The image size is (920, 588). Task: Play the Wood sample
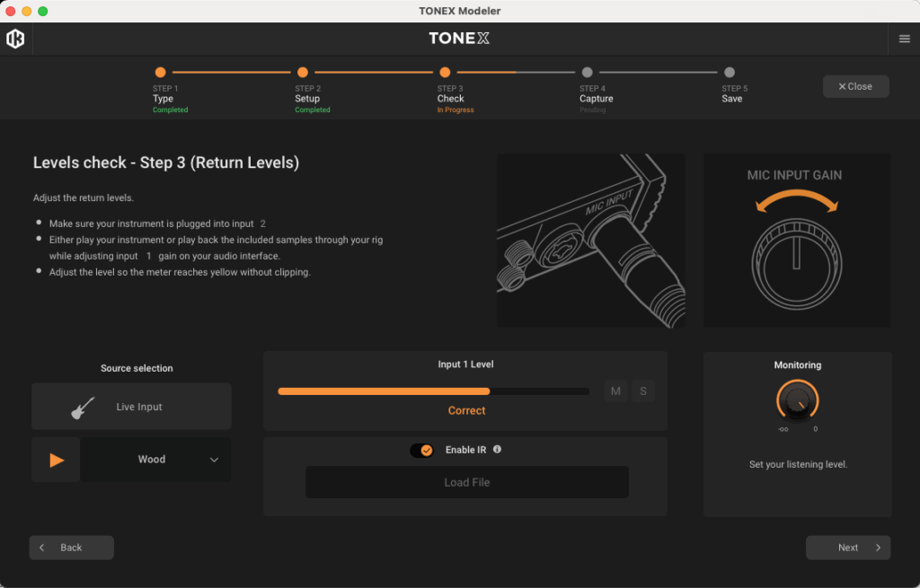57,460
